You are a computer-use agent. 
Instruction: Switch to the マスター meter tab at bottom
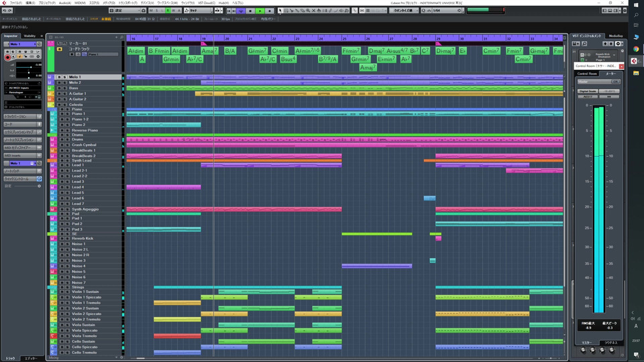587,343
